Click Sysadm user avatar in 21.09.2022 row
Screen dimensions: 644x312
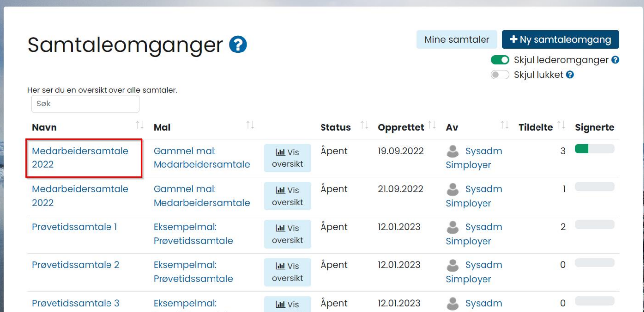[x=453, y=189]
